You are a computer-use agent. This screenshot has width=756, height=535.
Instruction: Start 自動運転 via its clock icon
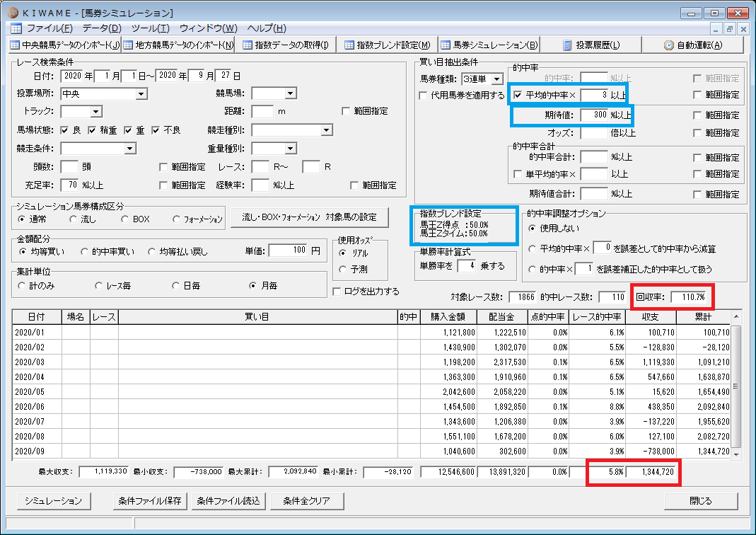click(x=669, y=45)
